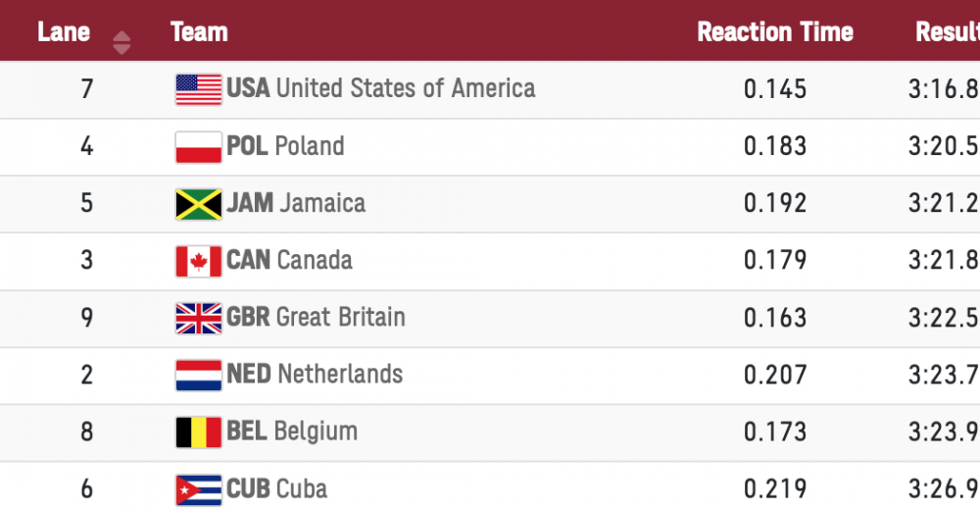
Task: Click the Great Britain flag icon
Action: click(x=198, y=318)
